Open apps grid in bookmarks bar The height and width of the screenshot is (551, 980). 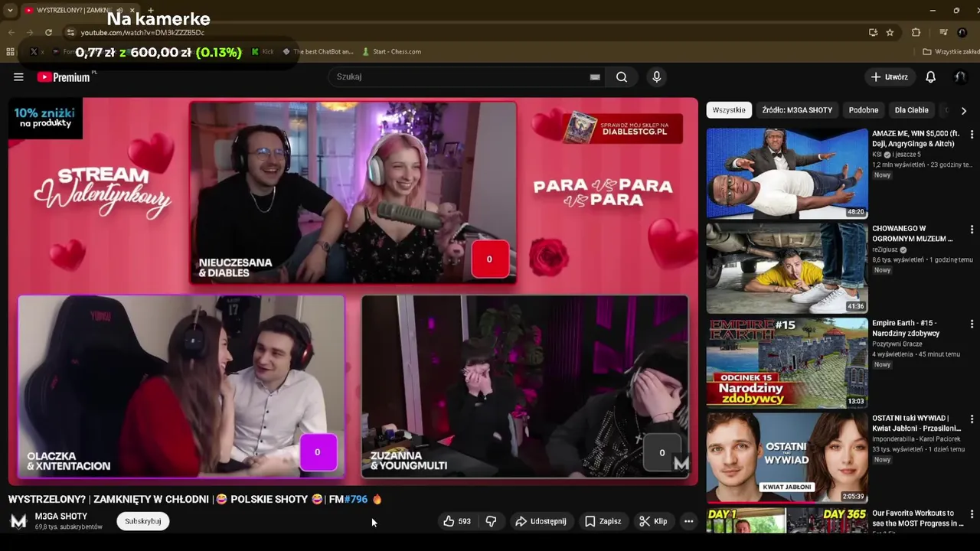point(10,51)
